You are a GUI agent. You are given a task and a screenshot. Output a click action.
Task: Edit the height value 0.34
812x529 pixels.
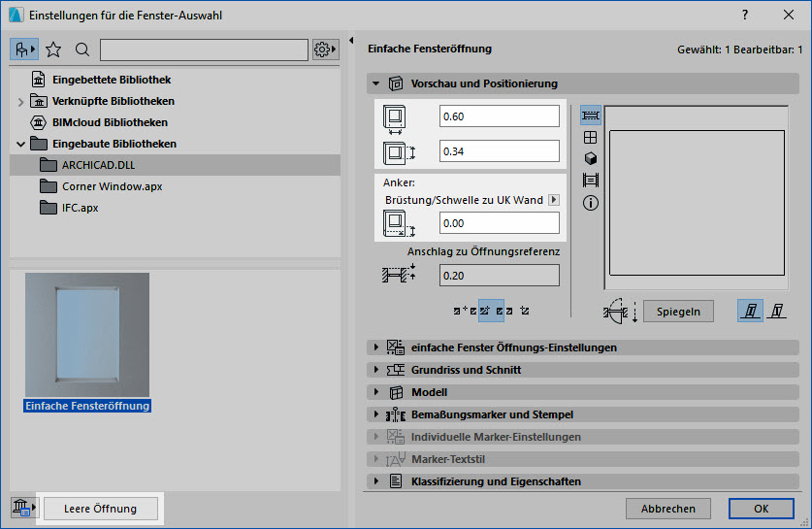click(x=500, y=151)
